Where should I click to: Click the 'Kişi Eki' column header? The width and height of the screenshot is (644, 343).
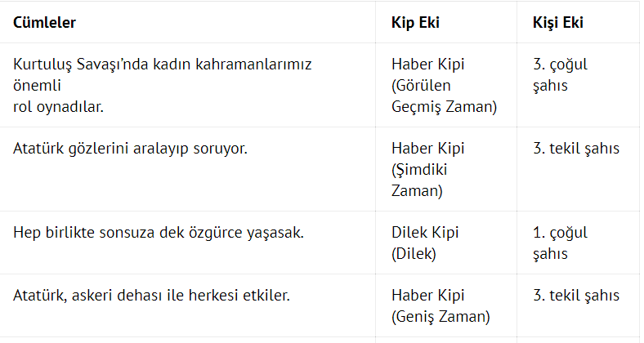(x=557, y=23)
